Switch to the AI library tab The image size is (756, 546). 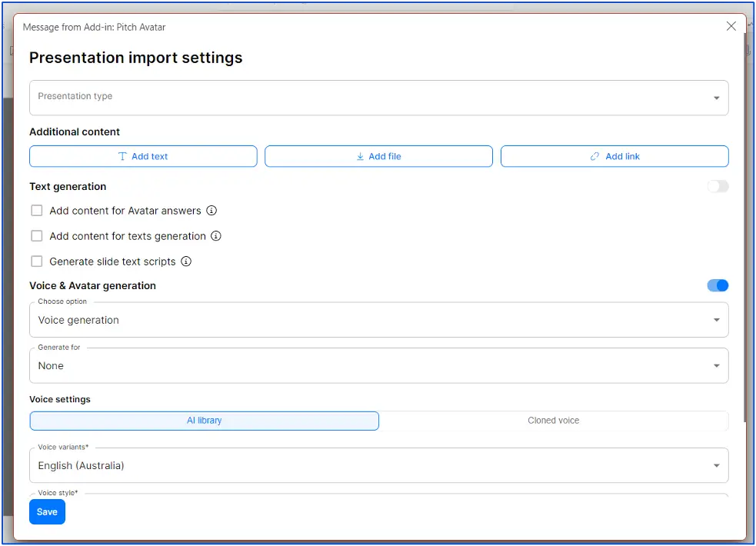(x=205, y=421)
